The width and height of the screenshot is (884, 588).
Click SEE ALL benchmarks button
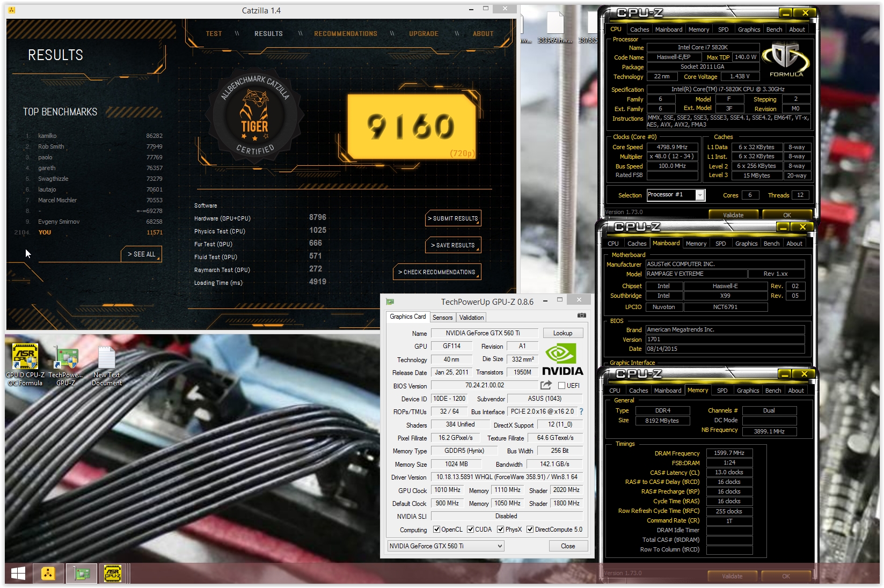click(141, 254)
